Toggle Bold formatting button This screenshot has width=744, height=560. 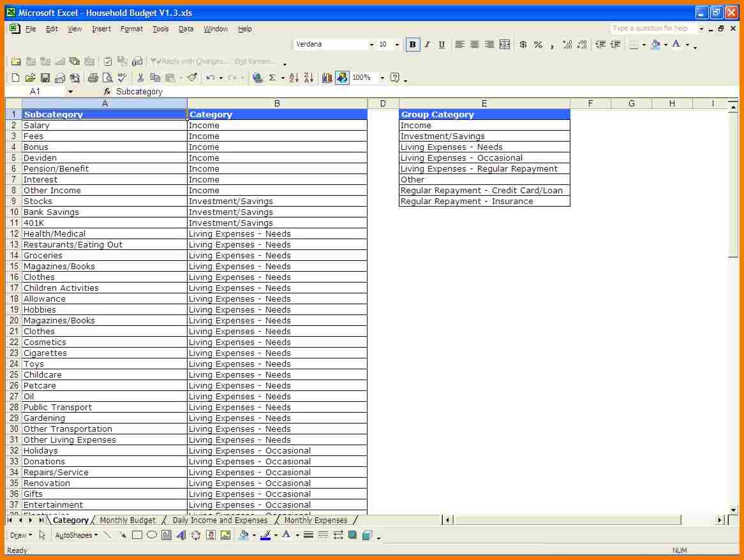pos(413,45)
